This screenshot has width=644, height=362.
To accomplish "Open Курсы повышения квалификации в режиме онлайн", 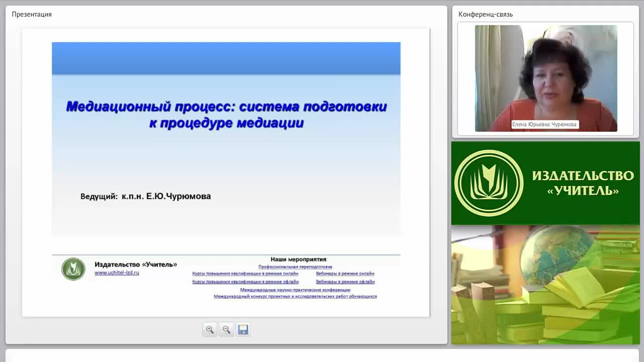I will coord(246,274).
